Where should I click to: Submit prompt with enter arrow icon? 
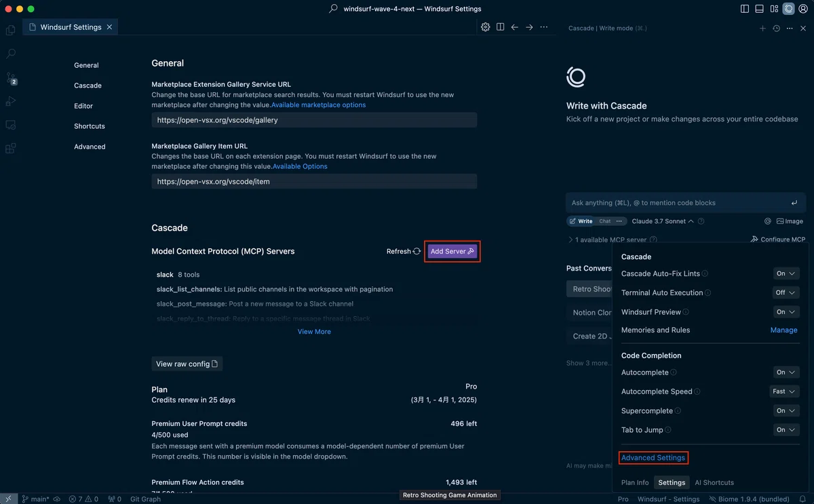pyautogui.click(x=794, y=203)
